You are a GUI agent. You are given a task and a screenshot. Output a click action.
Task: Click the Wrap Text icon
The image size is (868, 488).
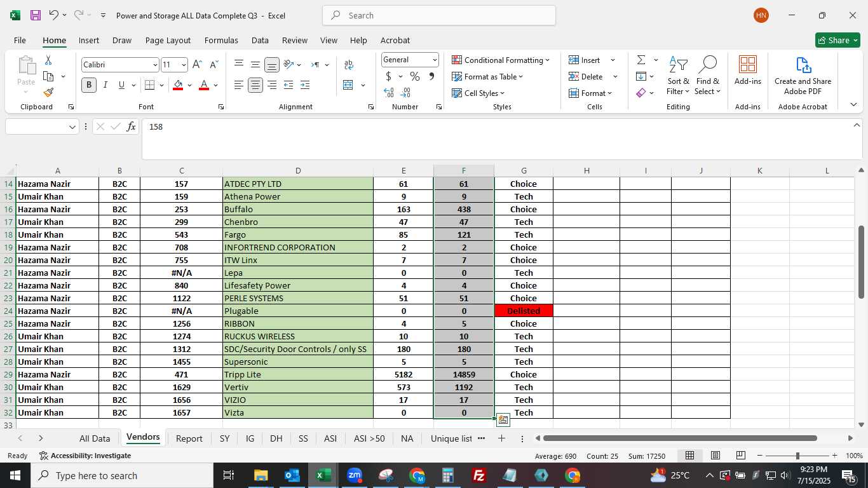348,65
